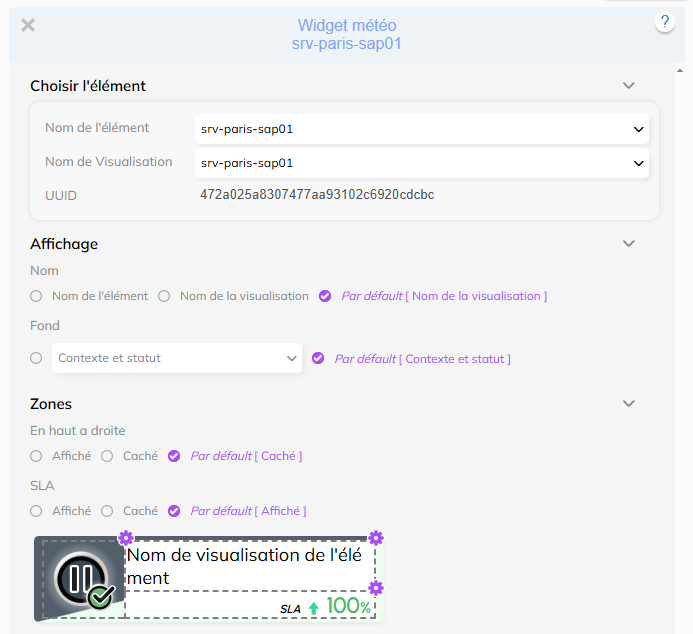Click the gear icon above SLA 100%
693x634 pixels.
tap(376, 587)
